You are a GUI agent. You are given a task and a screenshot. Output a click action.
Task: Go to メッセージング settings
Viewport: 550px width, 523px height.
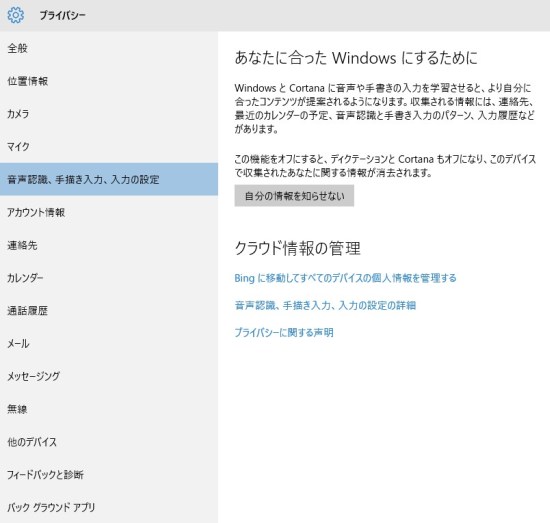(x=109, y=376)
